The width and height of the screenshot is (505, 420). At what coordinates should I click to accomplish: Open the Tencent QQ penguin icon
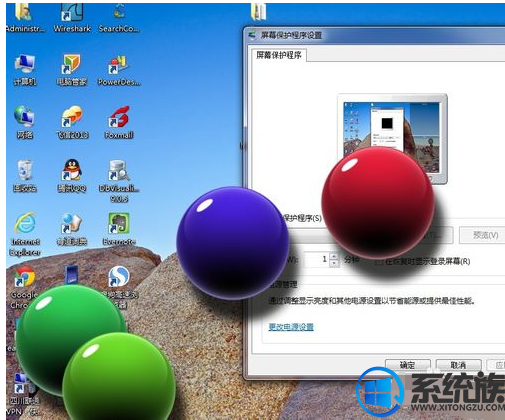pyautogui.click(x=72, y=170)
